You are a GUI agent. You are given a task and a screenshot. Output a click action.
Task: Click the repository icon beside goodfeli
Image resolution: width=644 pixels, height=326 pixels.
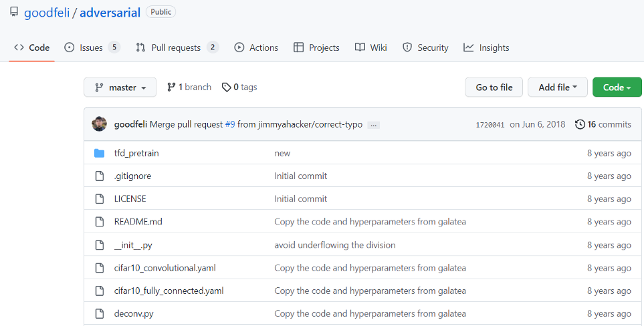14,13
